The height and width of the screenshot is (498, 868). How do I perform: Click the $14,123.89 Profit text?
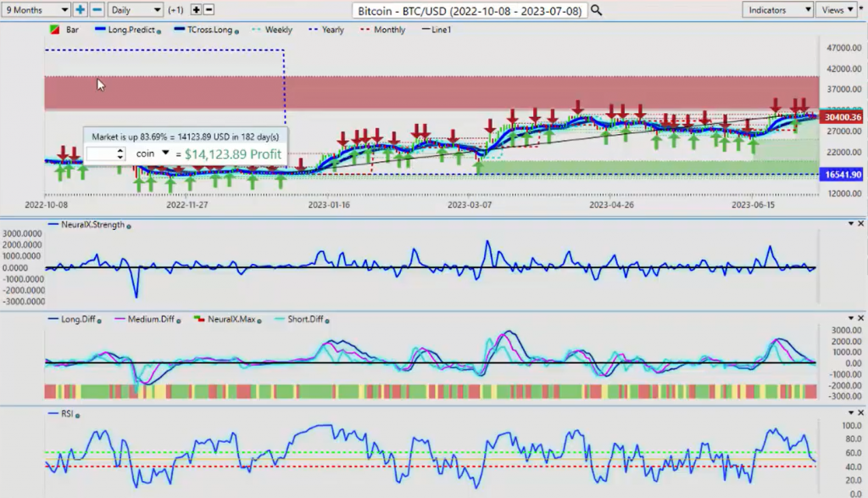click(x=233, y=154)
